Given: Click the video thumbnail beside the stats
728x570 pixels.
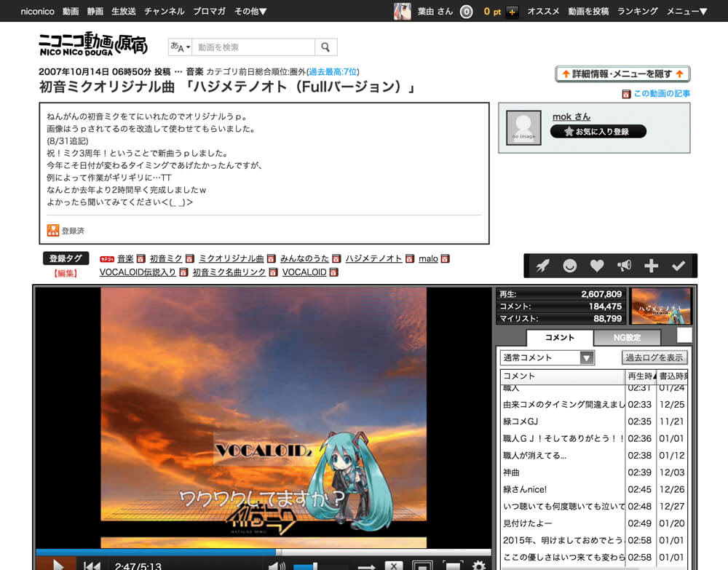Looking at the screenshot, I should (x=661, y=306).
